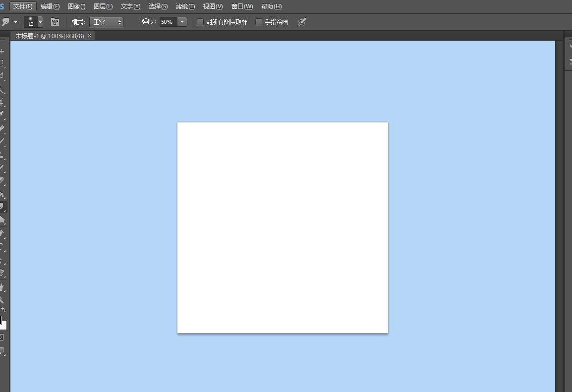Click the 强度 50% input field
The image size is (572, 392).
[167, 22]
